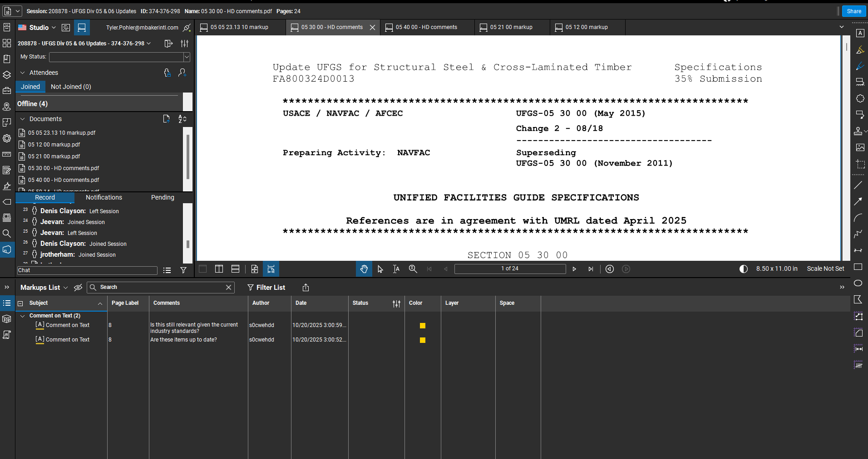Screen dimensions: 868x459
Task: Open the Filter List funnel
Action: (x=266, y=288)
